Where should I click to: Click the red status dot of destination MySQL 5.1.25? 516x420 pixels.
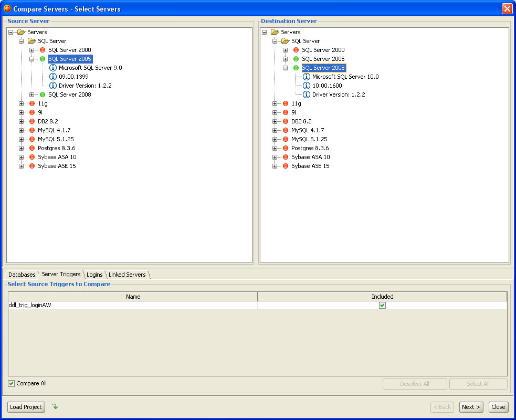286,139
